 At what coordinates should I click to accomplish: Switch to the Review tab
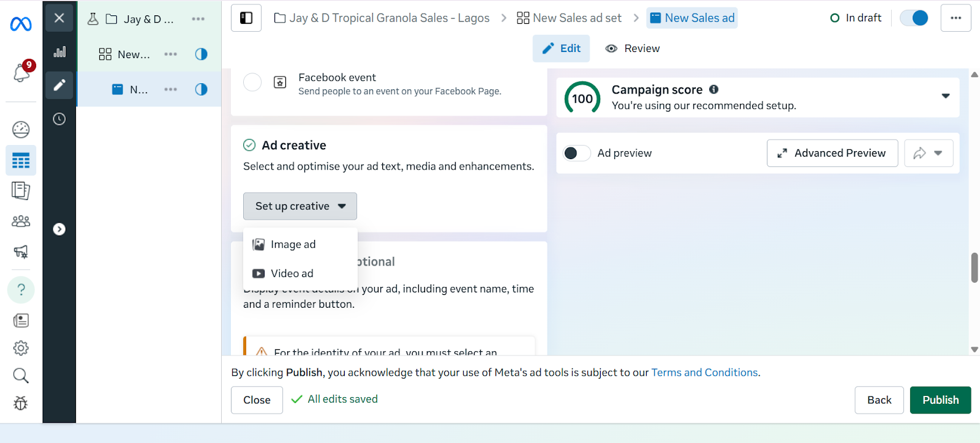[633, 48]
